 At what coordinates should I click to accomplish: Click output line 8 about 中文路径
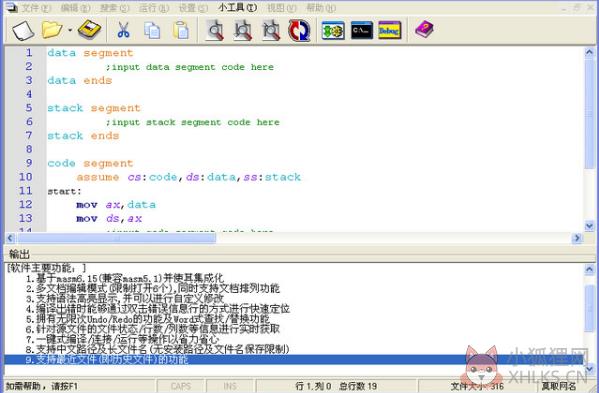click(x=157, y=349)
